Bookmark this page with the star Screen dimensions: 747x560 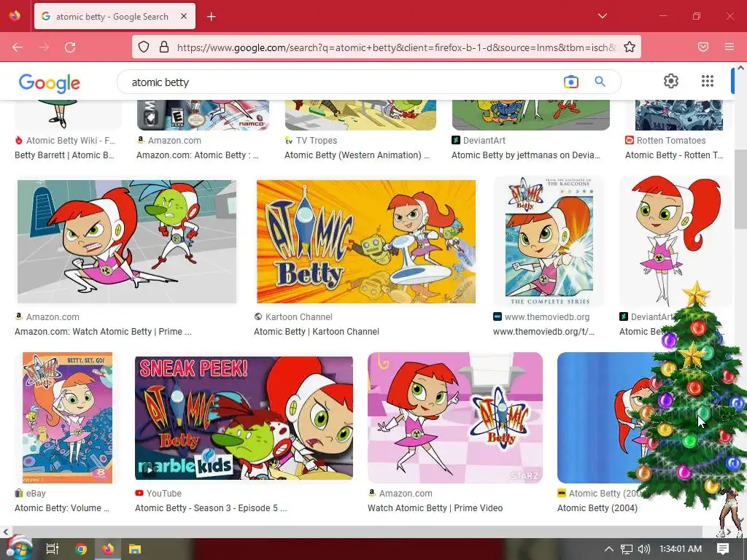(630, 47)
